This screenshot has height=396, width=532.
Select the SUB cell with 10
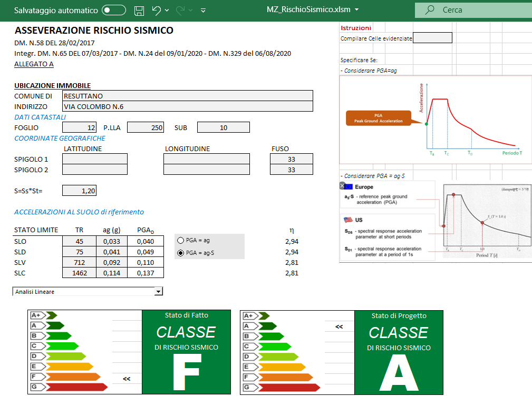tap(224, 127)
